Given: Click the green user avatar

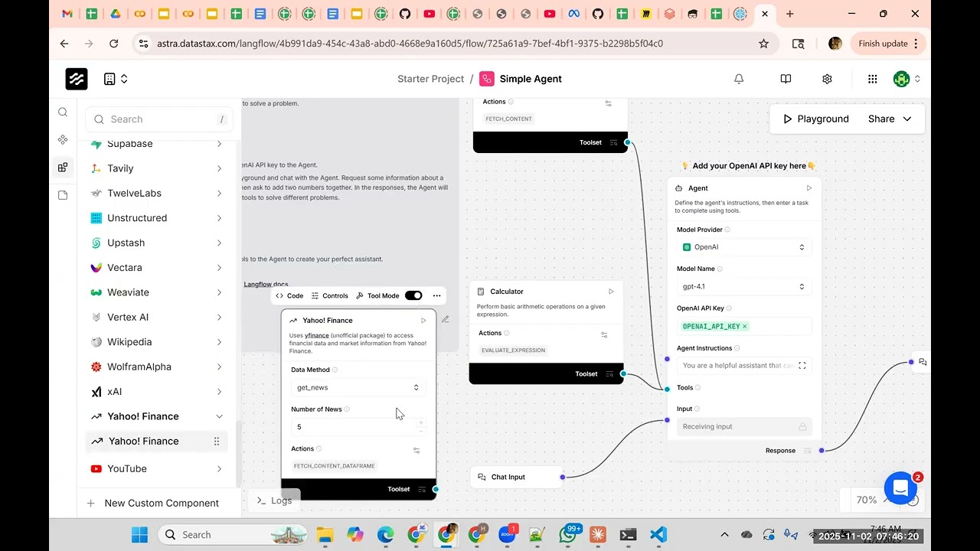Looking at the screenshot, I should [x=901, y=79].
